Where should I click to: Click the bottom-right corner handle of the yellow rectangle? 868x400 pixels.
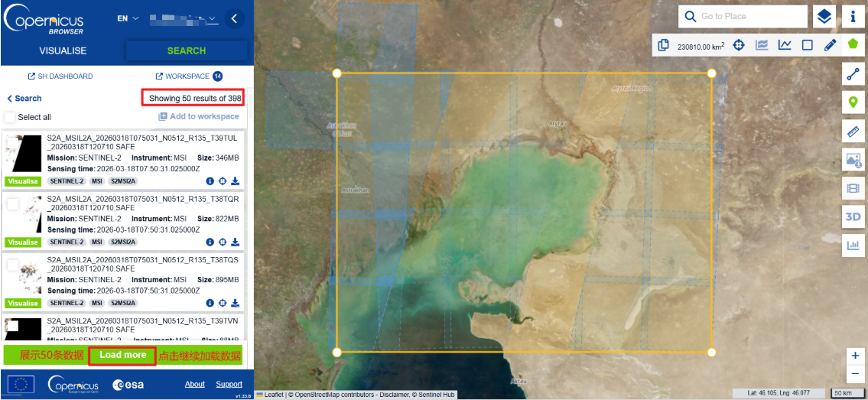[x=712, y=352]
